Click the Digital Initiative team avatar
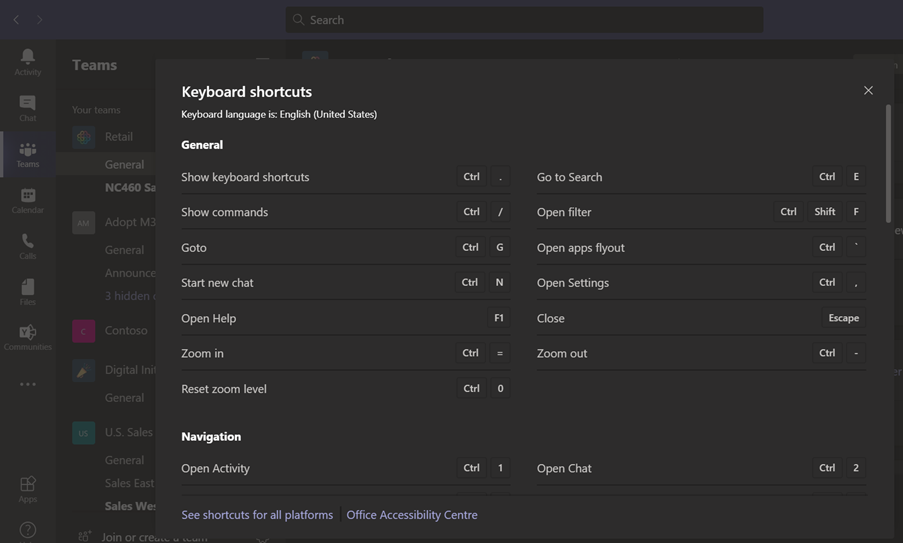Viewport: 903px width, 543px height. pyautogui.click(x=84, y=371)
